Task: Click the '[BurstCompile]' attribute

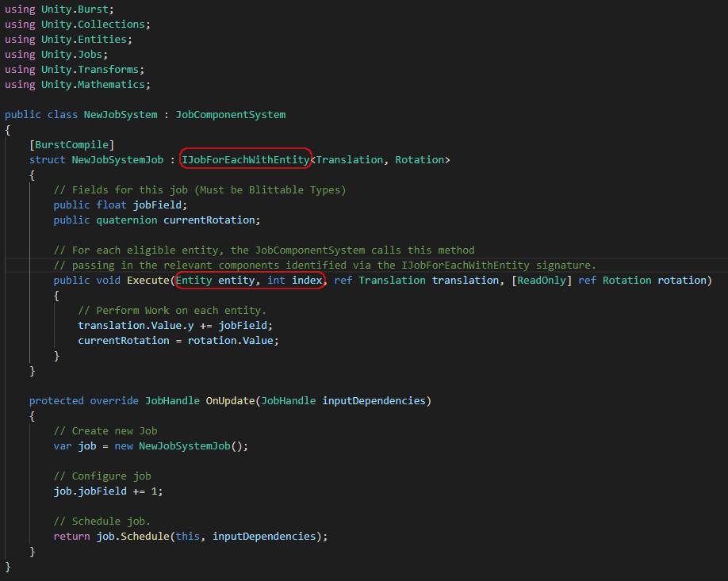Action: pos(71,145)
